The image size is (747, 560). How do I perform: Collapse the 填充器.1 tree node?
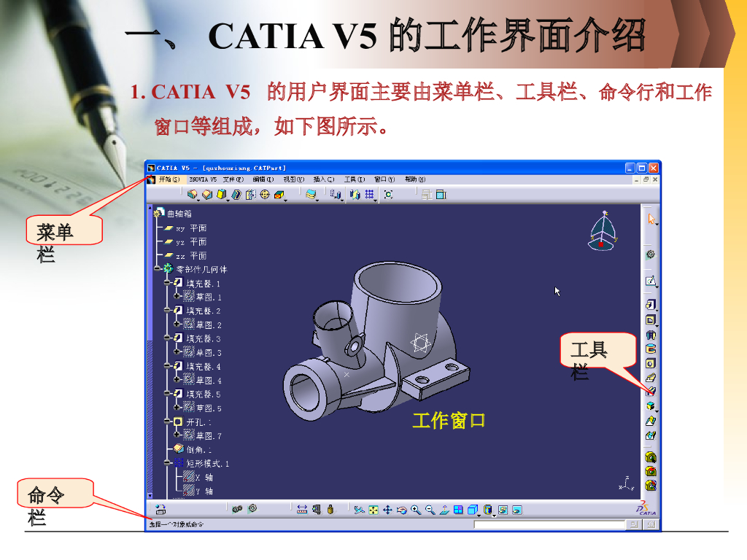point(167,283)
